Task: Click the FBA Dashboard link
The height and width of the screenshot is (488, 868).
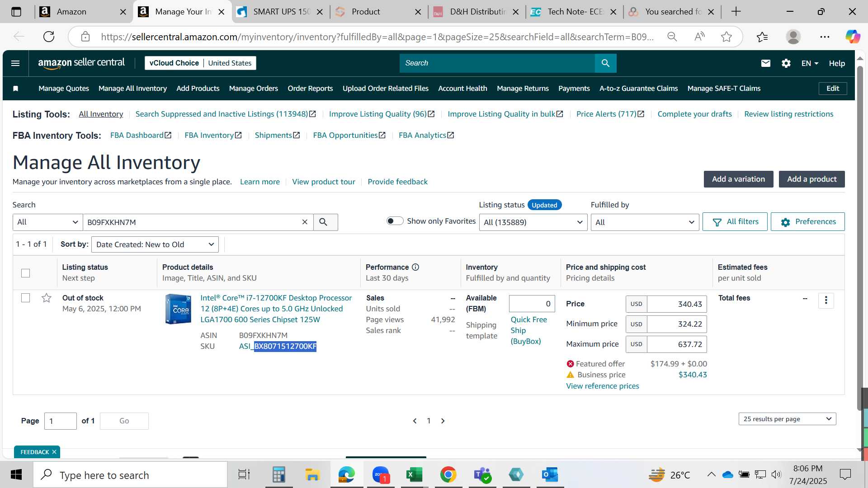Action: pos(141,135)
